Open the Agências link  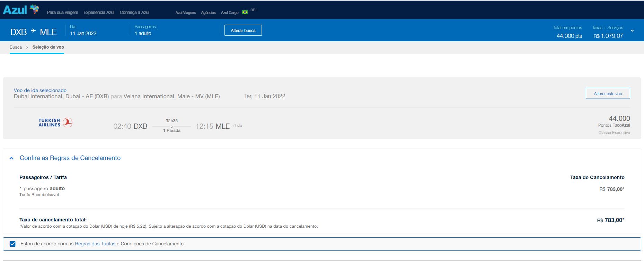tap(208, 12)
